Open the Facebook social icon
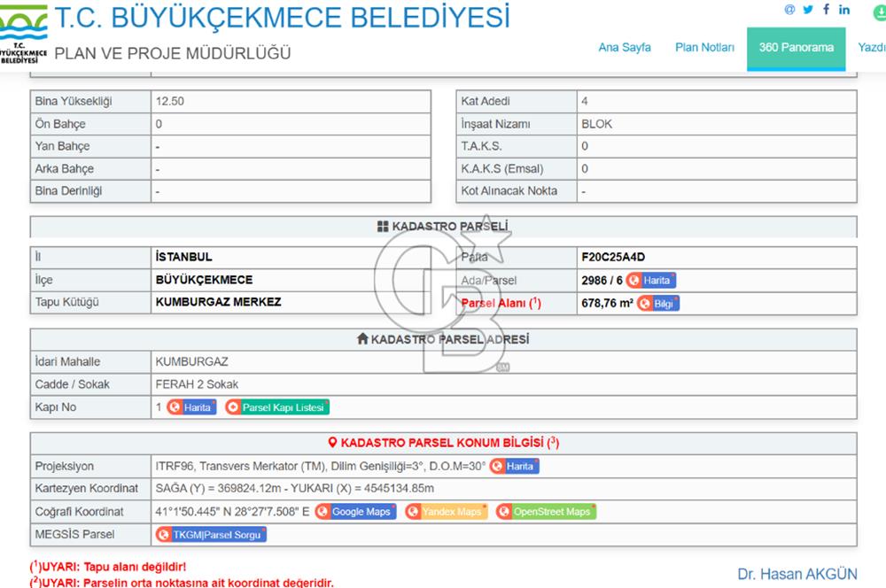Screen dimensions: 886x588 coord(827,10)
